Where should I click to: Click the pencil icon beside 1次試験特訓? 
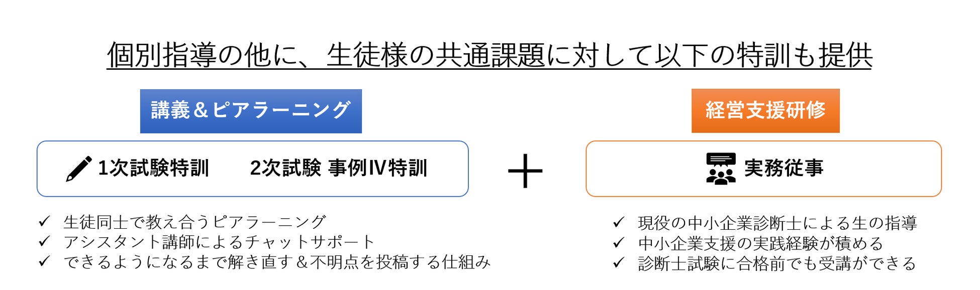pyautogui.click(x=79, y=169)
